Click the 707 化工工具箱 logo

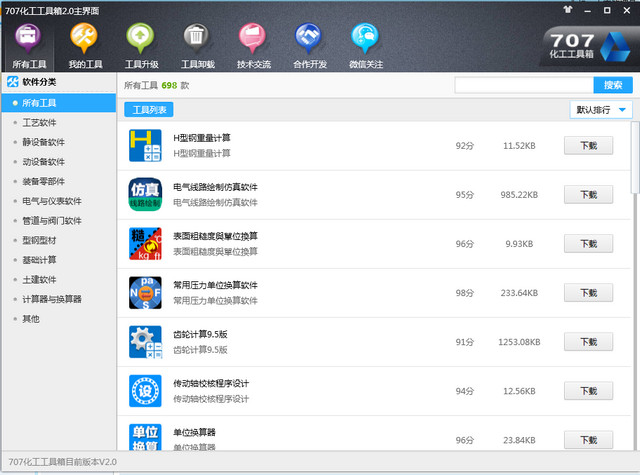coord(589,47)
